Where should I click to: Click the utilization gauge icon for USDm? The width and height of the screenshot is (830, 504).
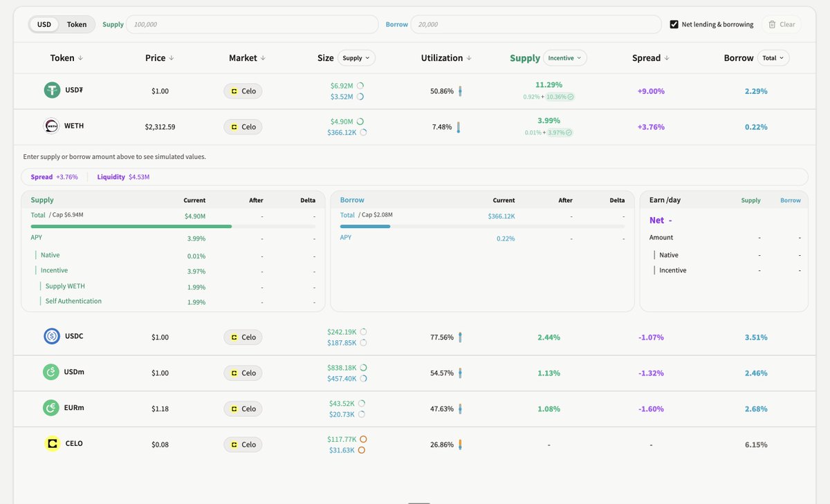(x=460, y=373)
